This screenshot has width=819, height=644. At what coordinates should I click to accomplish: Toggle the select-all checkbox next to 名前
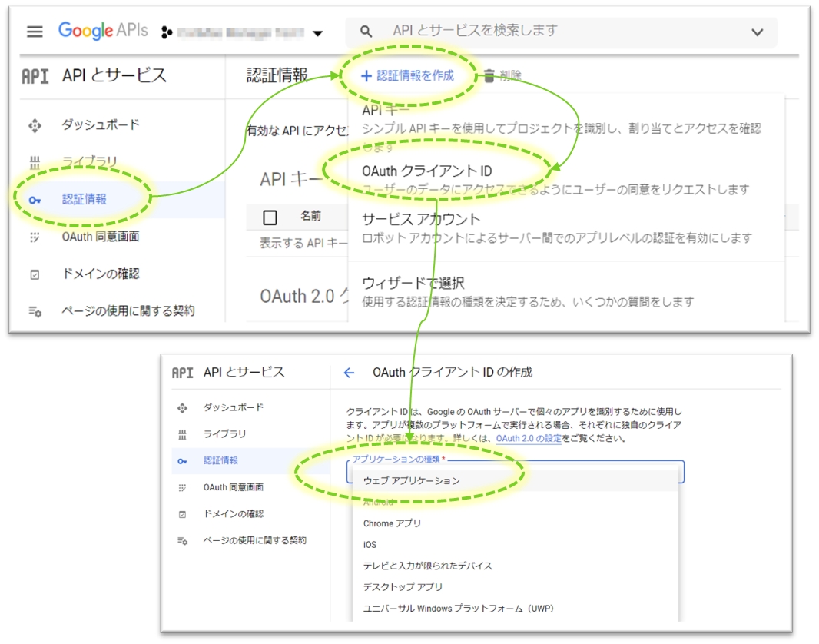point(270,217)
